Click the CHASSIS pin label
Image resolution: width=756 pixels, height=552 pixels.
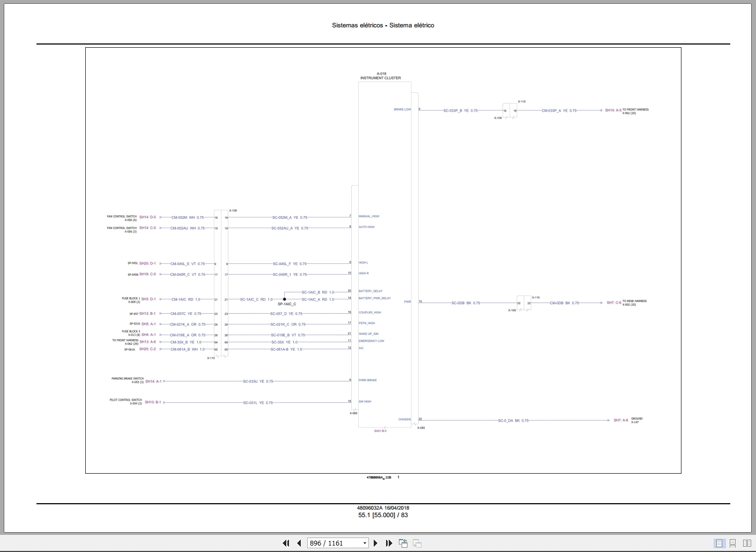pos(404,419)
